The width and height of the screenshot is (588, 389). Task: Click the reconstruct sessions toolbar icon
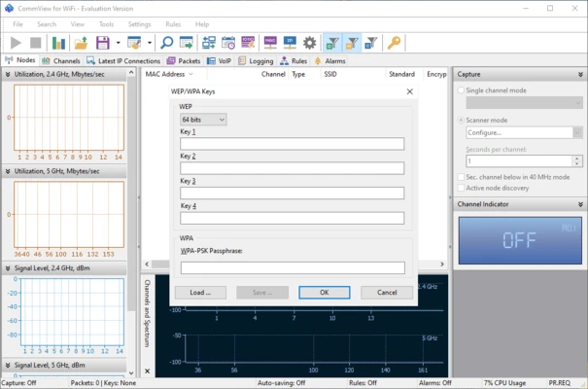[209, 43]
